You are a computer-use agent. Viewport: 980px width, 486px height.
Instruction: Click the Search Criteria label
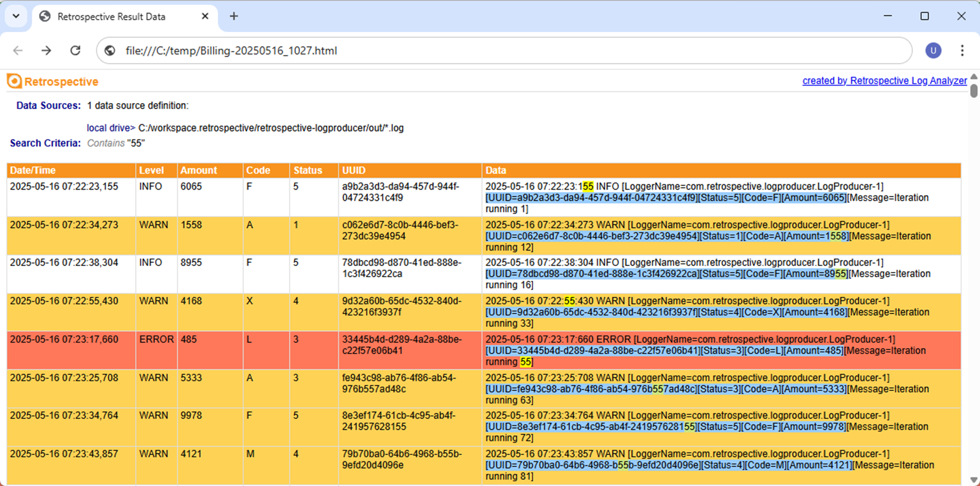[45, 143]
